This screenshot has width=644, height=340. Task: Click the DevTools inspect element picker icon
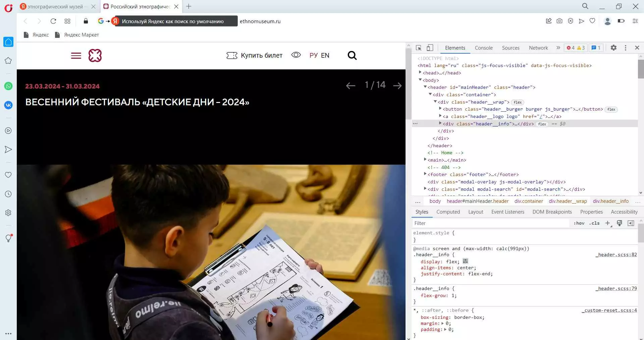[x=419, y=48]
